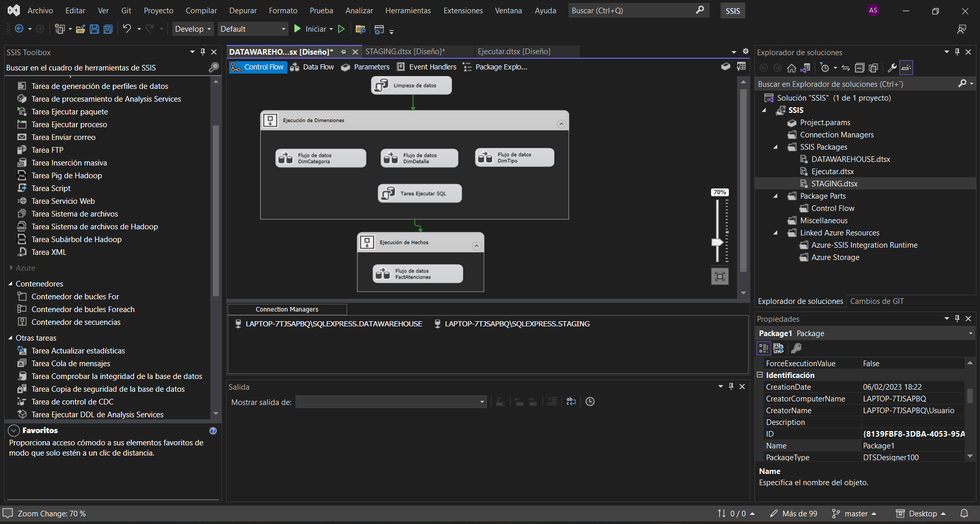Collapse the Ejecución de Dimensiones container
Screen dimensions: 980x524
pyautogui.click(x=561, y=124)
